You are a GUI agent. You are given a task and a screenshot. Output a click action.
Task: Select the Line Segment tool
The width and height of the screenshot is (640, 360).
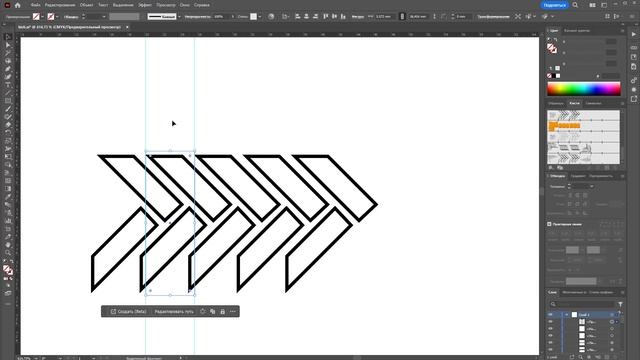tap(8, 93)
